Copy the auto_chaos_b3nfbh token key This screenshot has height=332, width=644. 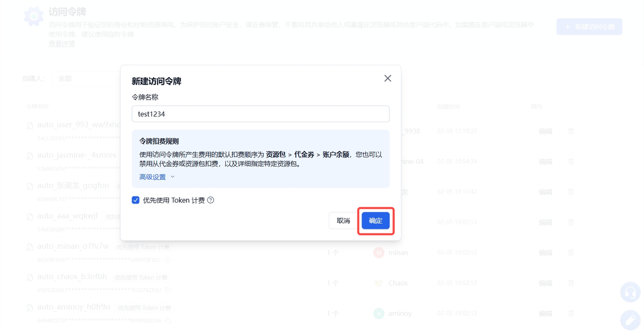coord(168,290)
